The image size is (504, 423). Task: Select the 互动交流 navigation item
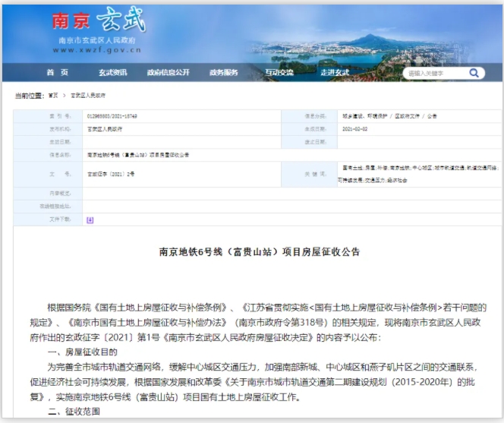(279, 73)
